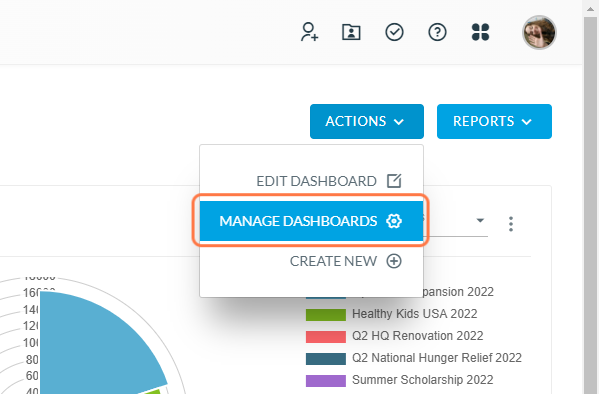599x394 pixels.
Task: Open the apps grid icon
Action: pos(480,32)
